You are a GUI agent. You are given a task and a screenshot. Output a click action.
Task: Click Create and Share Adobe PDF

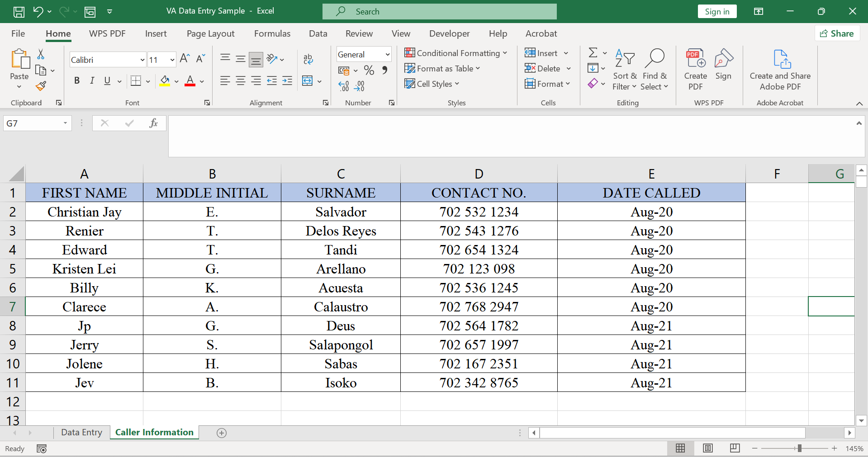tap(780, 70)
